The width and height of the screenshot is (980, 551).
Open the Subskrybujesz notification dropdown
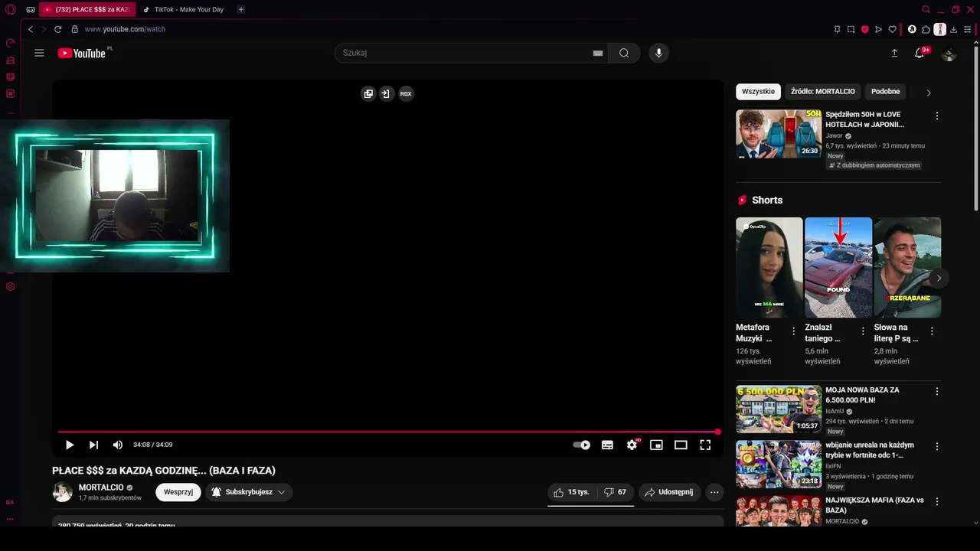tap(249, 492)
